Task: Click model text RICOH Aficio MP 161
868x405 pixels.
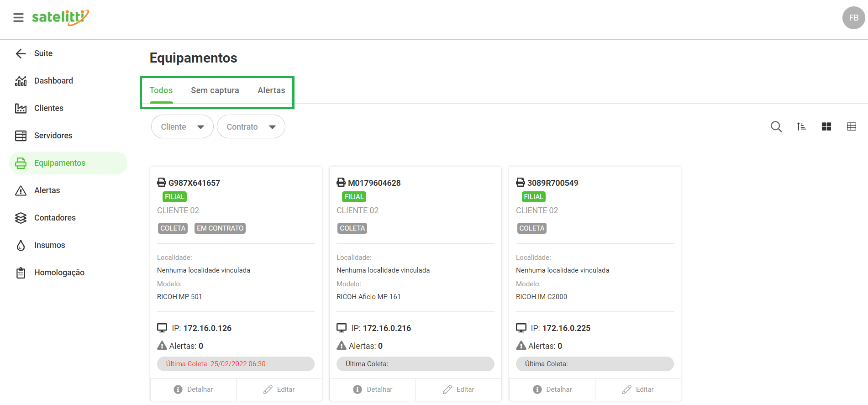Action: coord(368,297)
